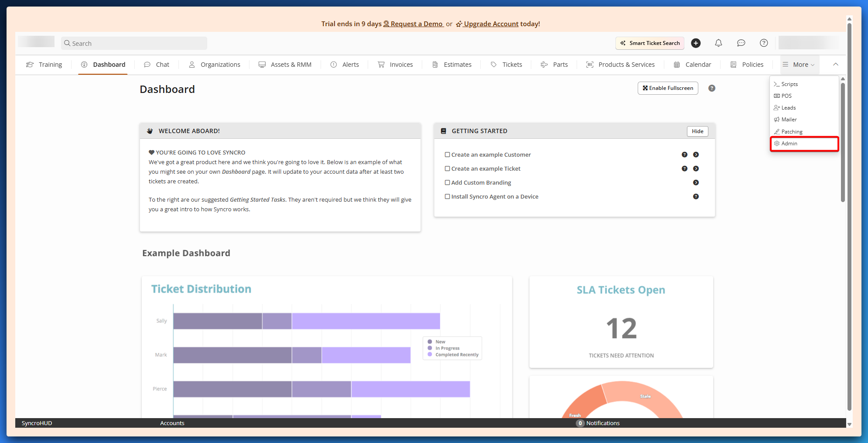Click the help icon beside Enable Fullscreen
The image size is (868, 443).
pyautogui.click(x=712, y=88)
